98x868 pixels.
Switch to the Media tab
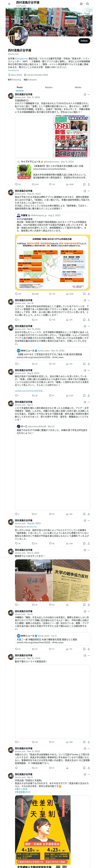pyautogui.click(x=78, y=87)
